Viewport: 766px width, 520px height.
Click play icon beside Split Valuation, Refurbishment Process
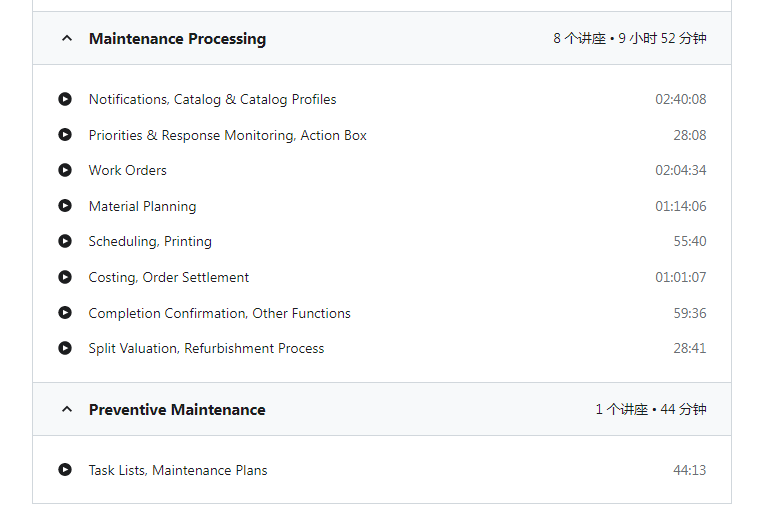65,348
